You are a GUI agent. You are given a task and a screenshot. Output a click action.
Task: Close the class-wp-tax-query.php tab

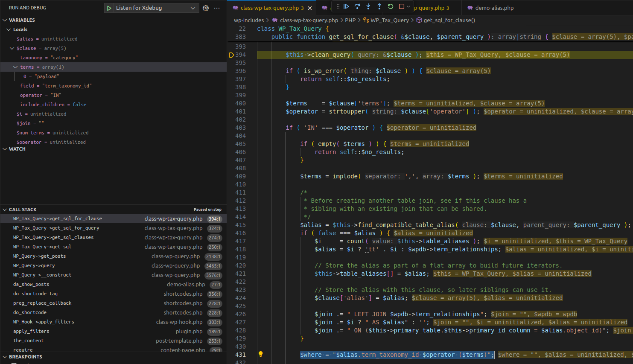pyautogui.click(x=310, y=8)
